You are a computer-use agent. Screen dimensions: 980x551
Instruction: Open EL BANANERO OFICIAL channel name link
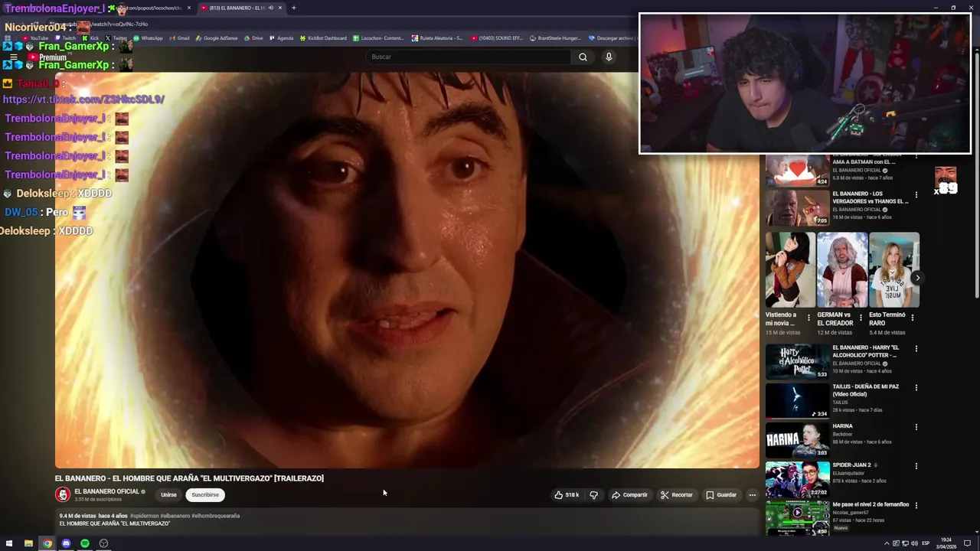point(106,491)
